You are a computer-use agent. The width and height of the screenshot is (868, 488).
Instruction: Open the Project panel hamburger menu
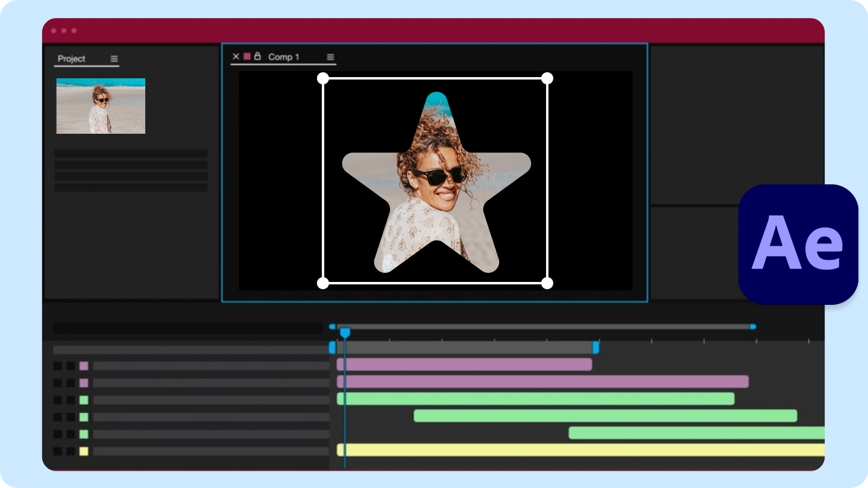click(x=113, y=58)
